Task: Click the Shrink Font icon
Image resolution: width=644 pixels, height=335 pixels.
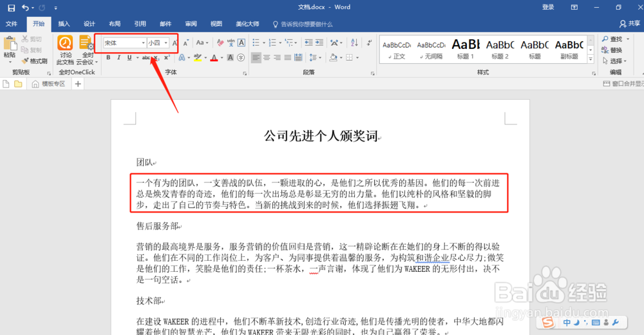Action: [x=186, y=43]
